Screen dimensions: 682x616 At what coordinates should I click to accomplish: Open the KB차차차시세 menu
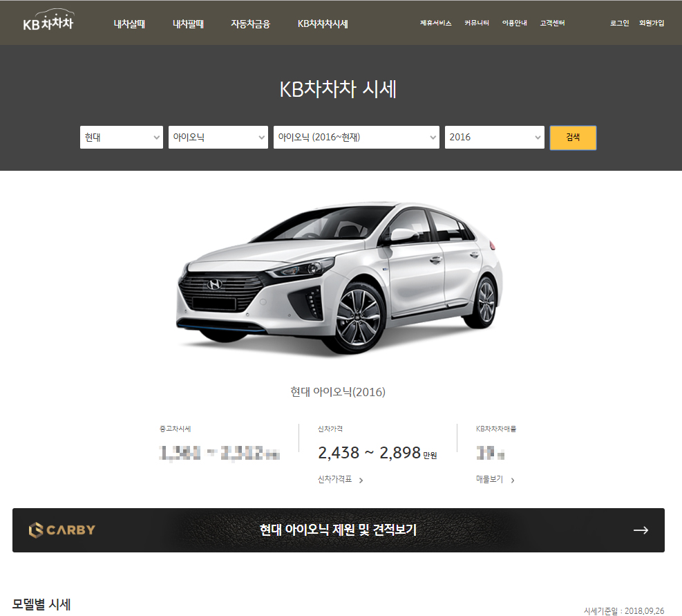(323, 24)
